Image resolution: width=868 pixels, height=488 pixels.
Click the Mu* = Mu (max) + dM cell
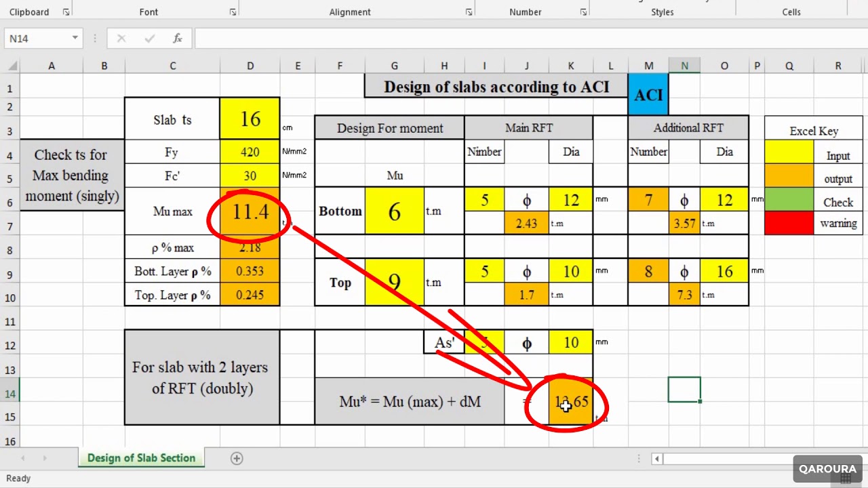[410, 401]
